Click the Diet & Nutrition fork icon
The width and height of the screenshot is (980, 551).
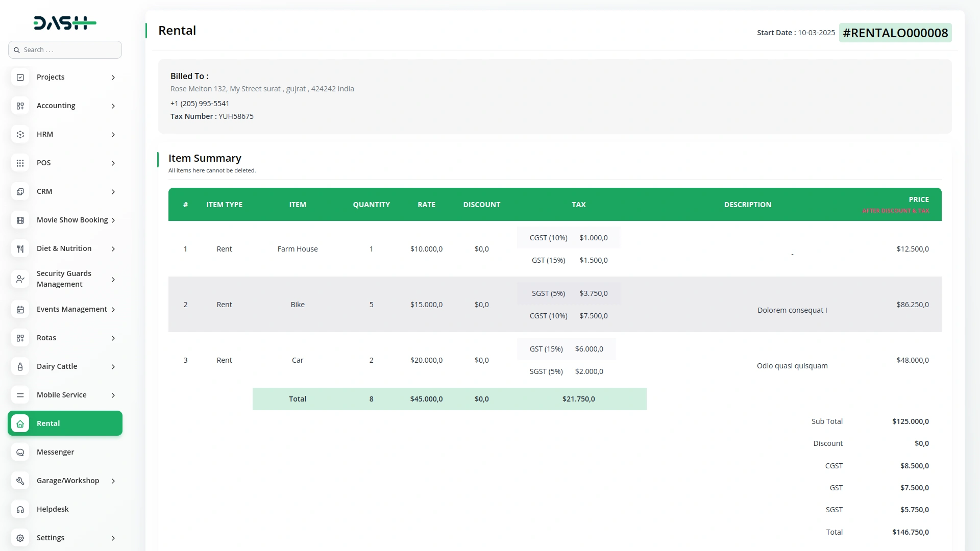click(x=20, y=249)
